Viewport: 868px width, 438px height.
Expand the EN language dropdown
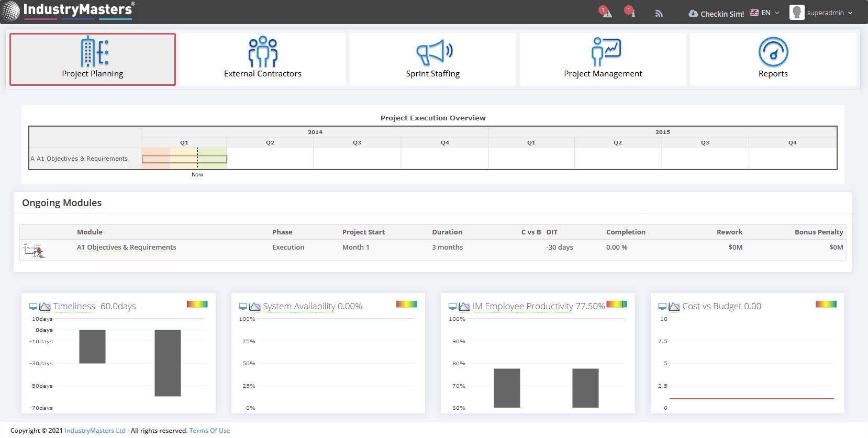click(x=765, y=13)
